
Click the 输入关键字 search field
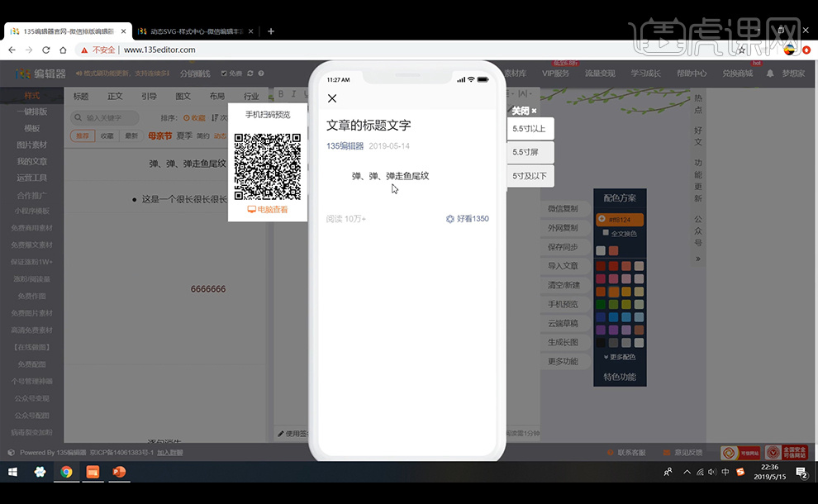(x=105, y=118)
